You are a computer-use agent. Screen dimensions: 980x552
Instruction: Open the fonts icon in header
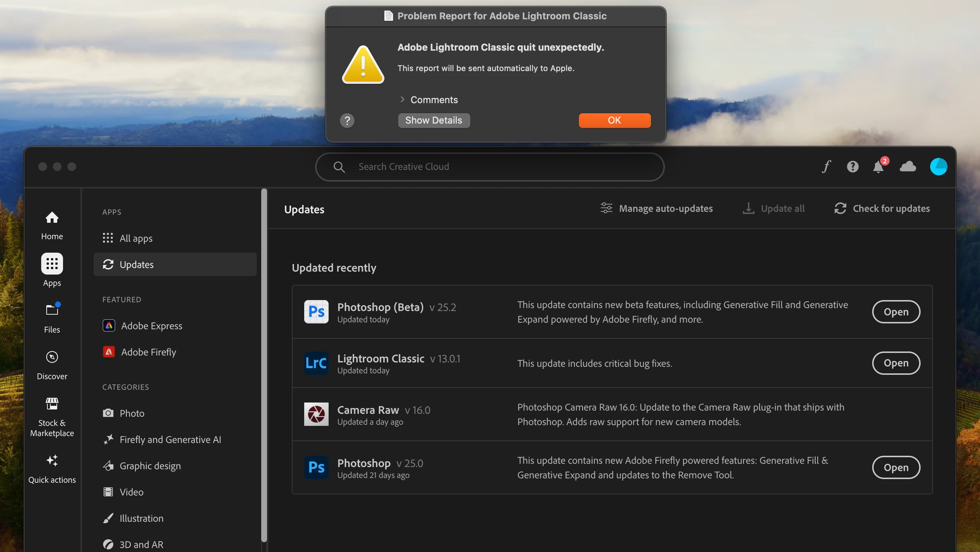pos(826,166)
